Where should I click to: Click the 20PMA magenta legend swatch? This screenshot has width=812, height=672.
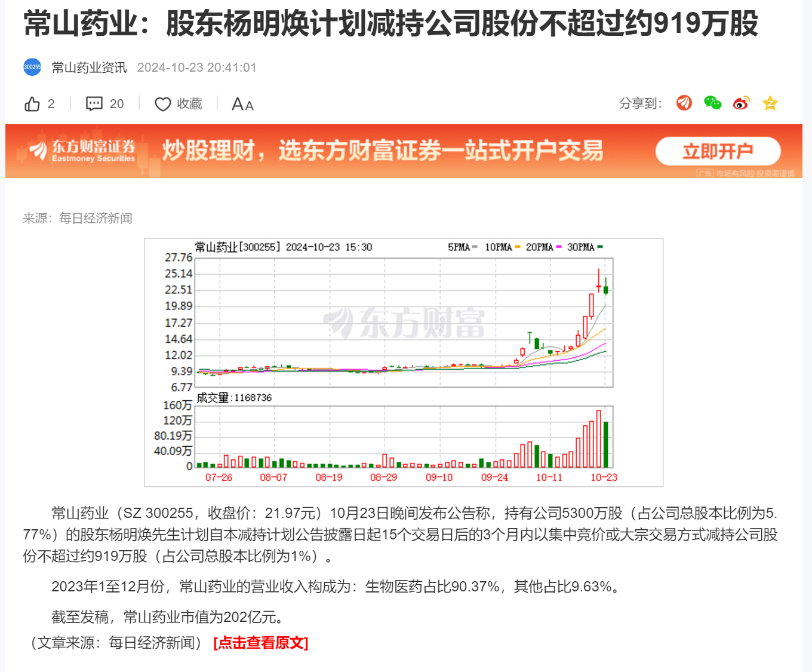click(559, 247)
